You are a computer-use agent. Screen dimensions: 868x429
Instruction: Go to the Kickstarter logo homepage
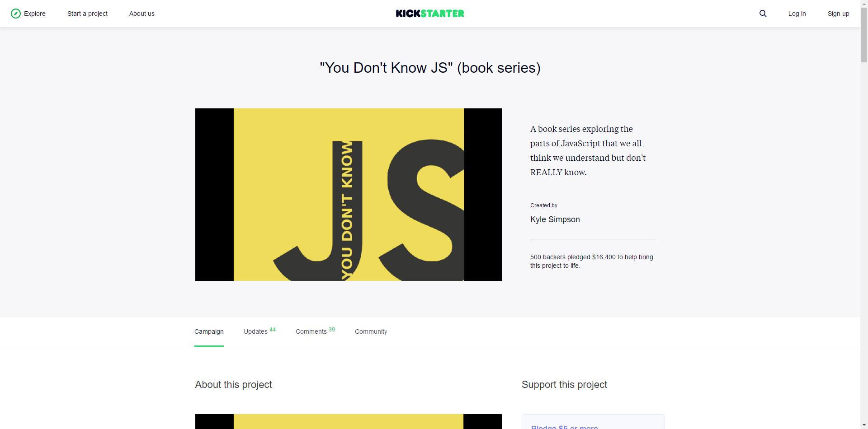[x=430, y=14]
